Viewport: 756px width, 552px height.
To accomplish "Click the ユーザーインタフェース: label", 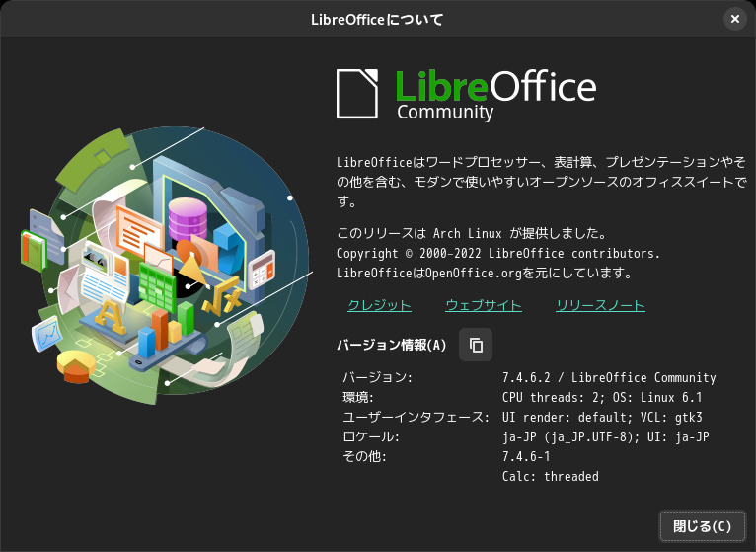I will (x=416, y=417).
